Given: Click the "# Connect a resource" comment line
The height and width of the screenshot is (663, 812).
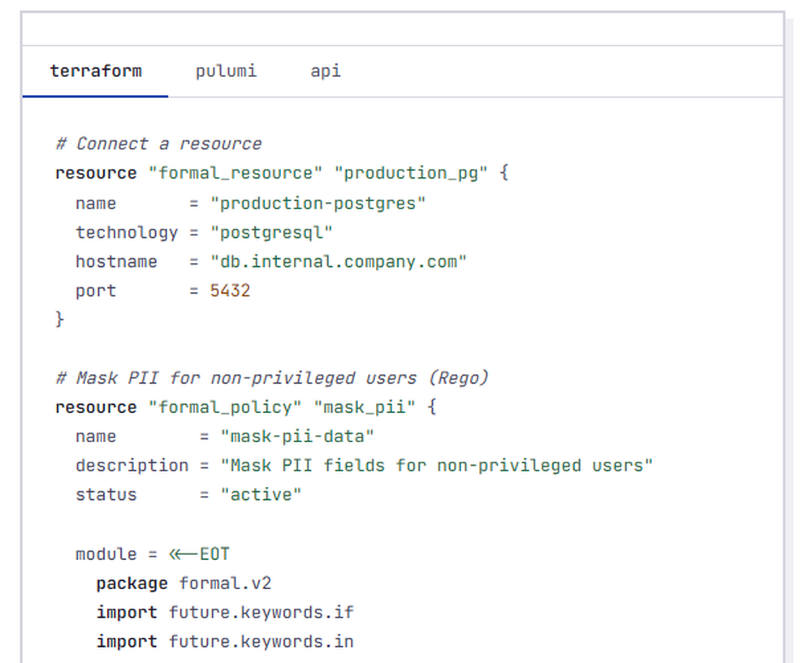Looking at the screenshot, I should pyautogui.click(x=158, y=144).
